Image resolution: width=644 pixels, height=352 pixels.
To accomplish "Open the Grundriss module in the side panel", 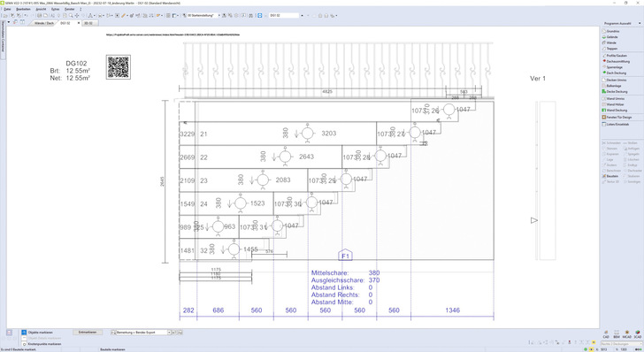I will (x=613, y=31).
